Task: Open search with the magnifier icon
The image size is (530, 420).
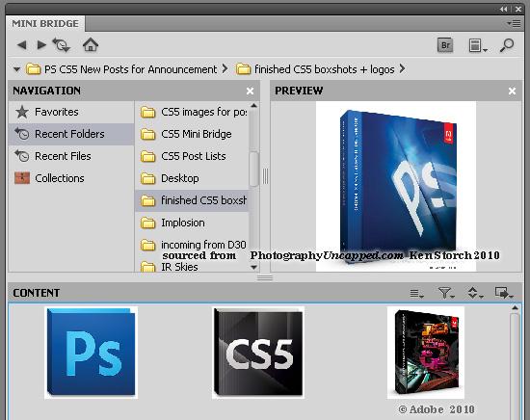Action: 507,45
